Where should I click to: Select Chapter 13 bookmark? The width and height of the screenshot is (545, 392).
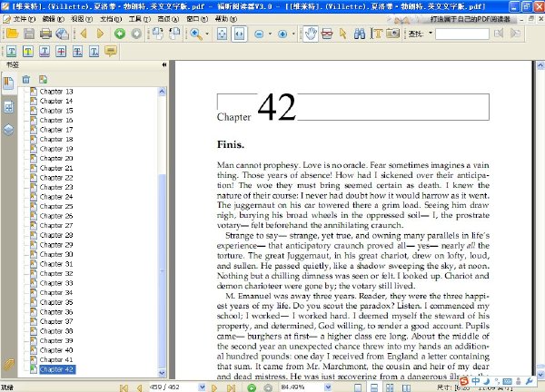[56, 92]
